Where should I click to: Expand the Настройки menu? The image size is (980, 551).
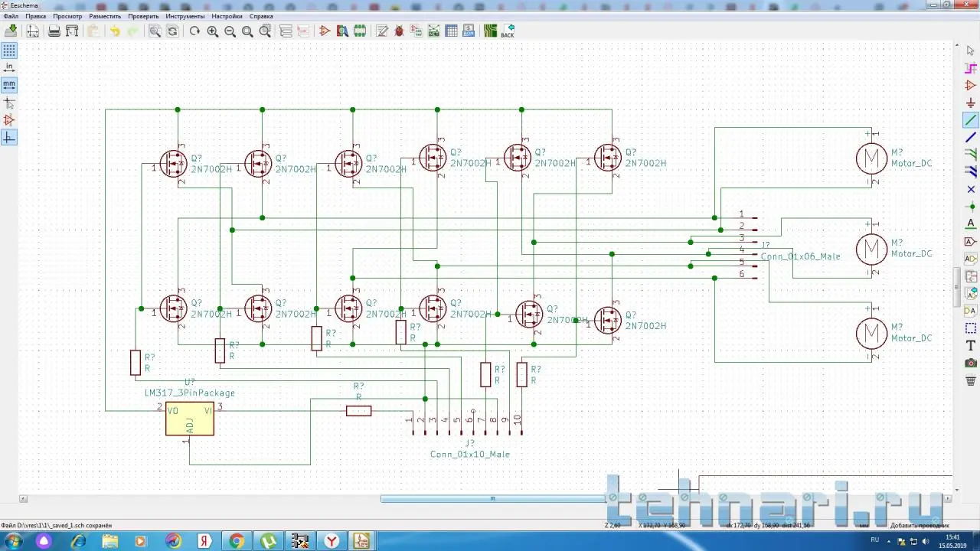coord(227,16)
